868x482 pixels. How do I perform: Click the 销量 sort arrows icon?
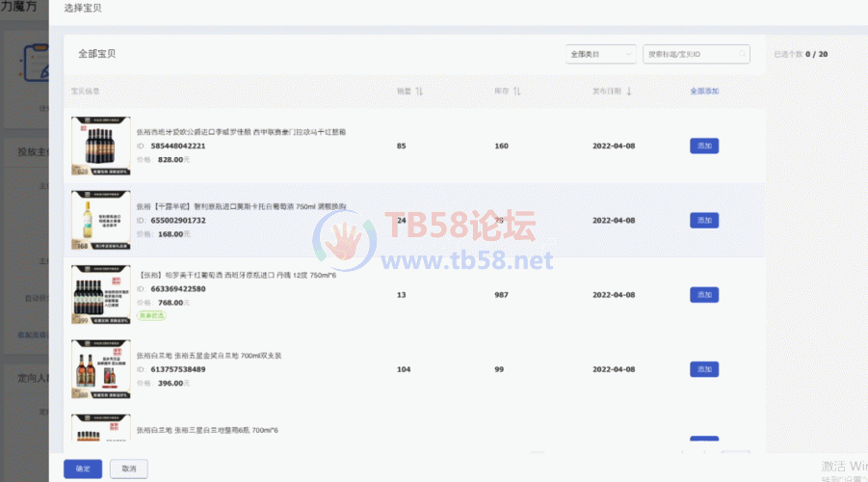419,92
